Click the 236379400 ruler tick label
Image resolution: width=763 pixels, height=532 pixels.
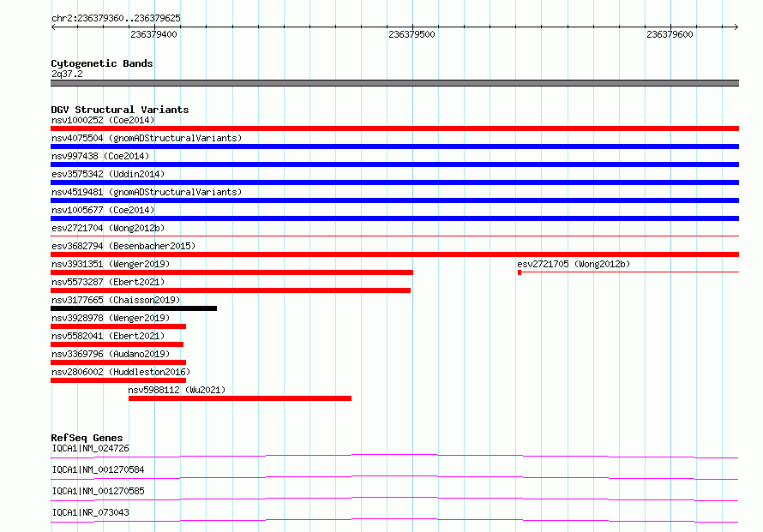pos(153,34)
